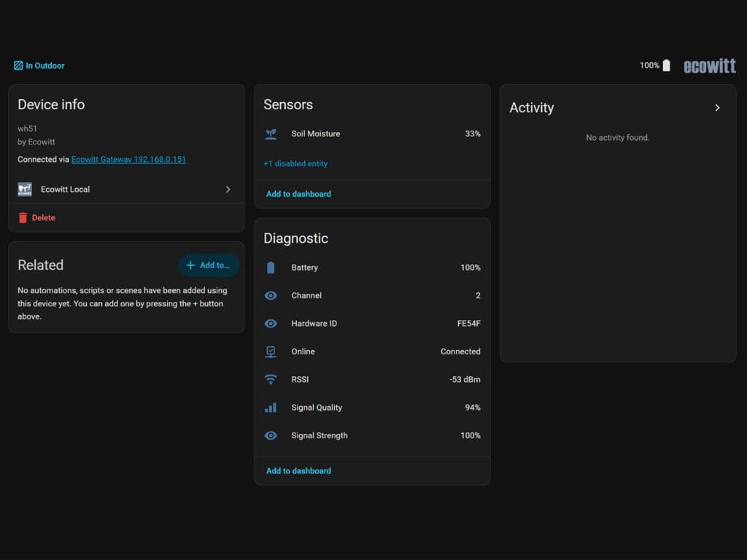Click the In Outdoor area icon
Image resolution: width=747 pixels, height=560 pixels.
[x=18, y=66]
